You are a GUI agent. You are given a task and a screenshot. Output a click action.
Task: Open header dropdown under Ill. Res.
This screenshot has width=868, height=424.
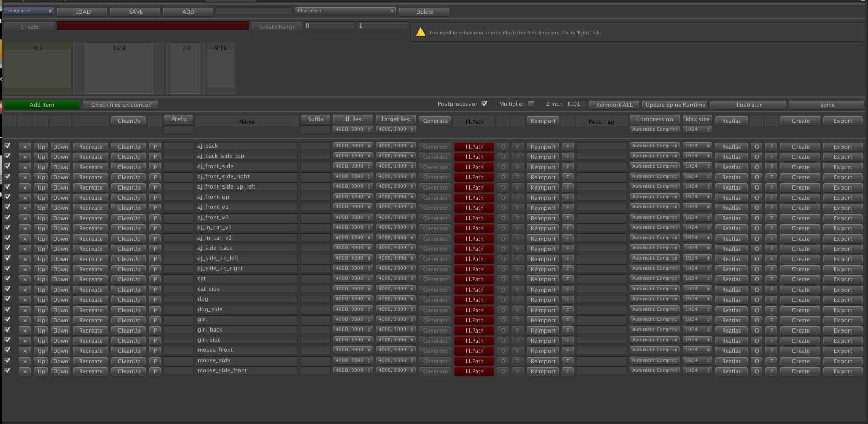pos(353,129)
